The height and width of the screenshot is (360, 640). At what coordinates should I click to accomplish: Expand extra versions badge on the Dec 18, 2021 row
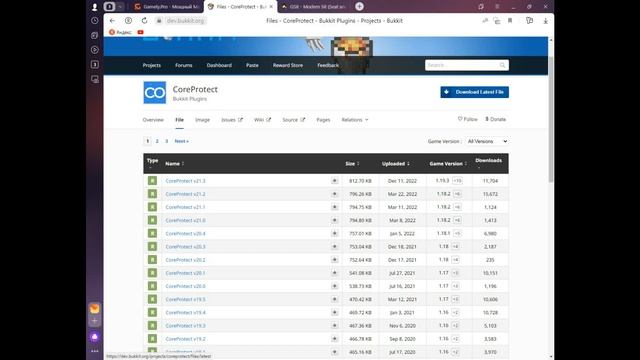(456, 247)
